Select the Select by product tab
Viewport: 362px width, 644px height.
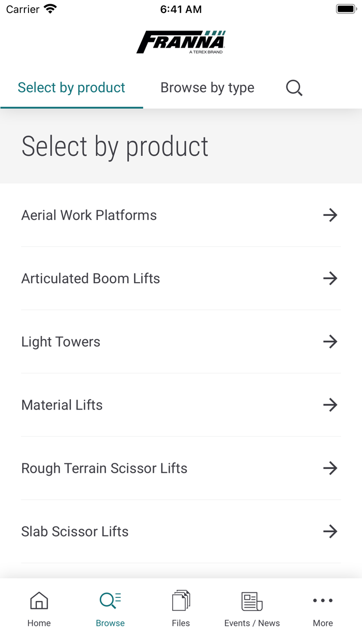coord(71,87)
